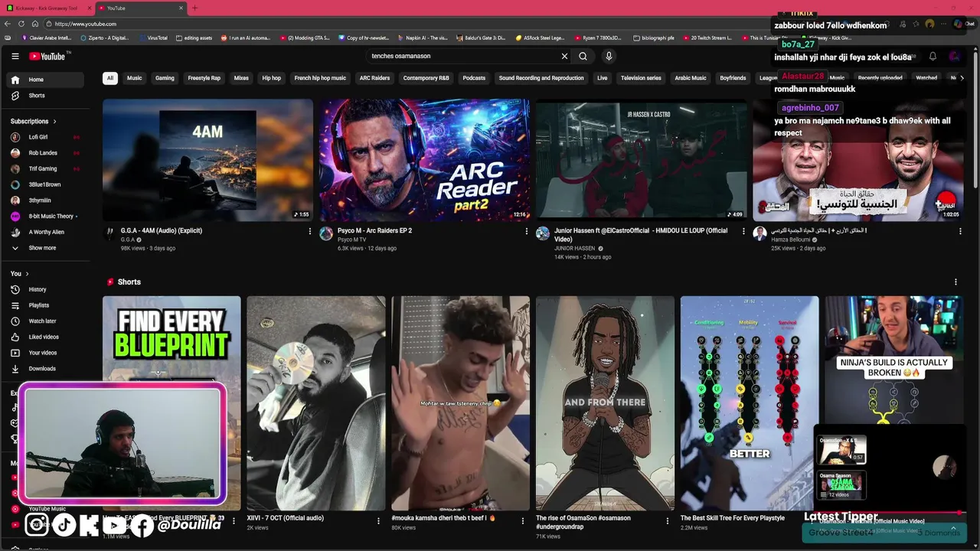This screenshot has width=980, height=551.
Task: Open the editing assets bookmark
Action: pyautogui.click(x=194, y=37)
